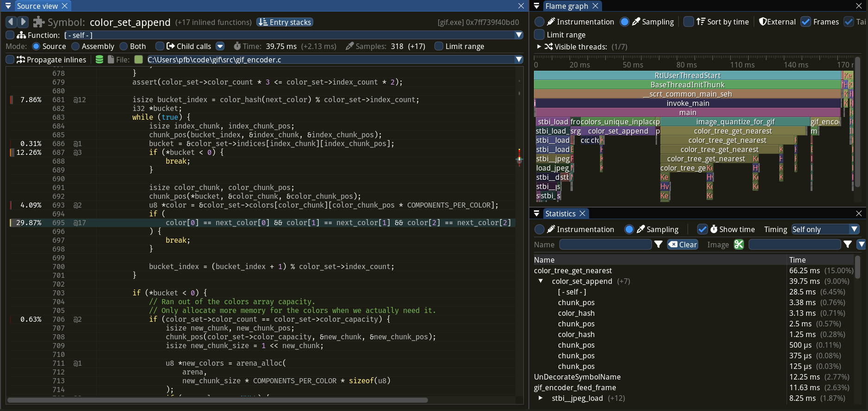Click the forward navigation arrow icon
Viewport: 868px width, 411px height.
pyautogui.click(x=23, y=22)
